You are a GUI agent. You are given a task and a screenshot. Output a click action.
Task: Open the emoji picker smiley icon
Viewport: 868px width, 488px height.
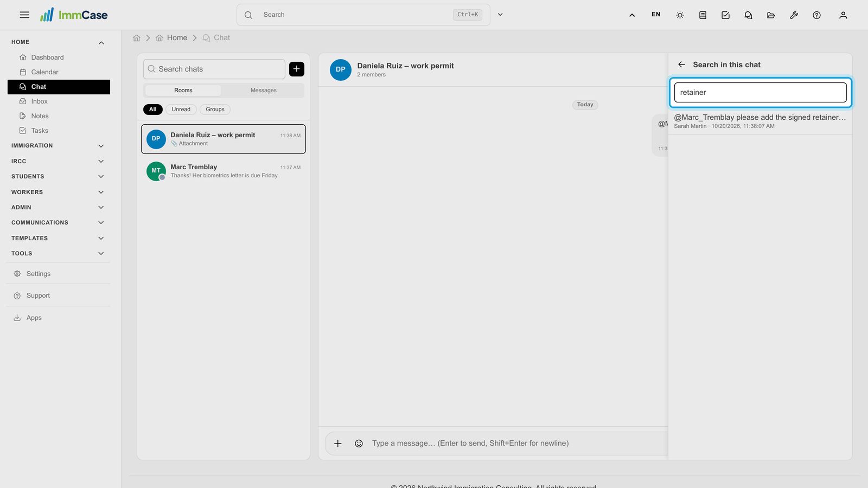coord(359,444)
